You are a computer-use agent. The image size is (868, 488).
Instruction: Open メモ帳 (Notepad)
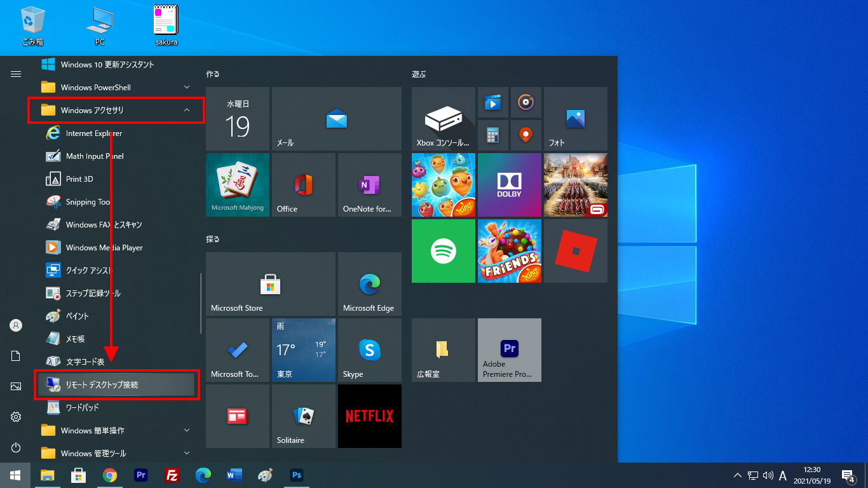tap(118, 339)
